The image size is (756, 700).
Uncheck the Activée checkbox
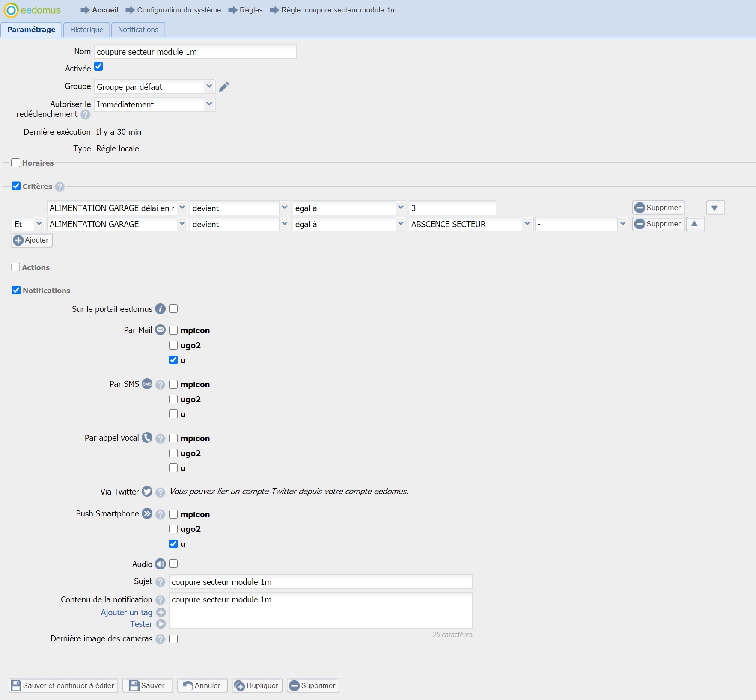click(98, 67)
